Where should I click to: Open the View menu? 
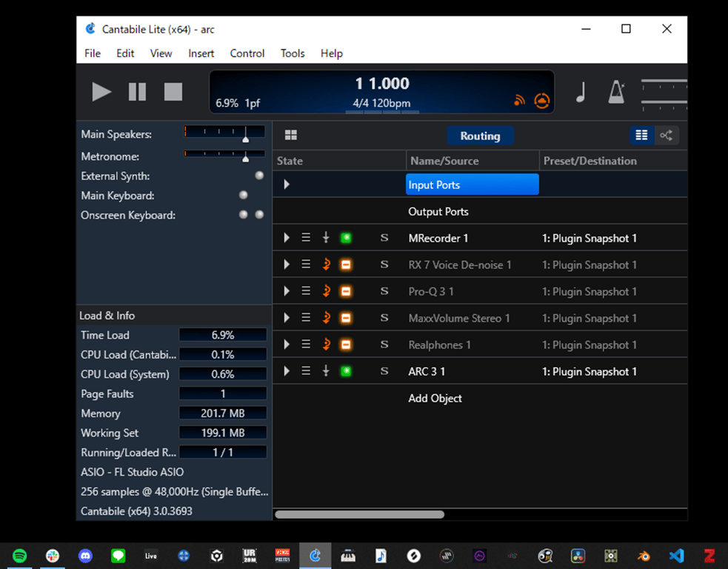161,53
